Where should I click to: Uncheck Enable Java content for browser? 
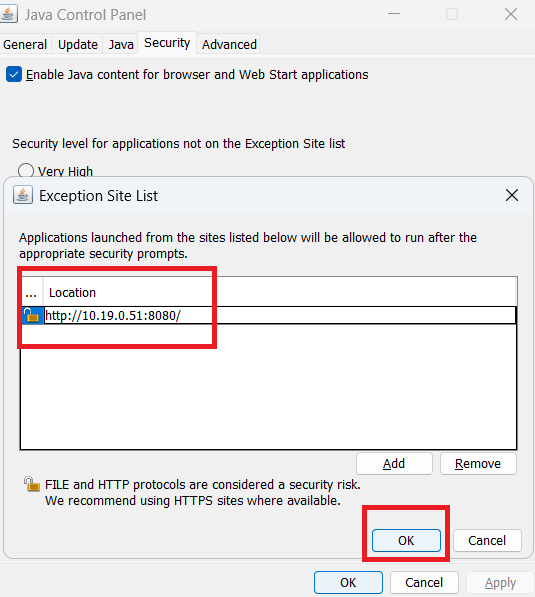(x=14, y=75)
